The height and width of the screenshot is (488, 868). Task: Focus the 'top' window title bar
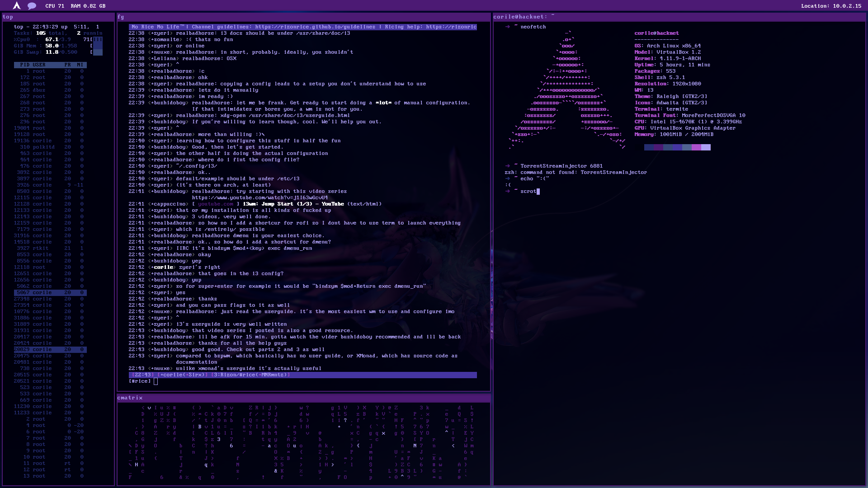[x=58, y=17]
